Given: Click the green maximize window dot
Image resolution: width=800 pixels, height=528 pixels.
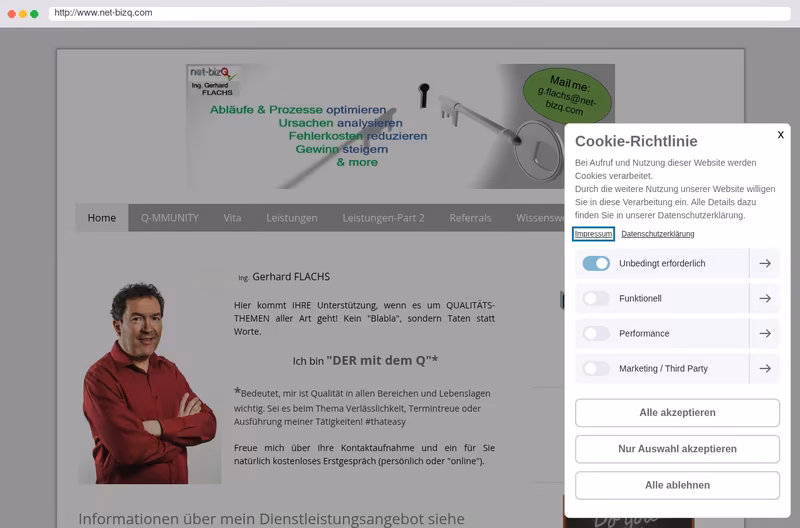Looking at the screenshot, I should coord(34,14).
